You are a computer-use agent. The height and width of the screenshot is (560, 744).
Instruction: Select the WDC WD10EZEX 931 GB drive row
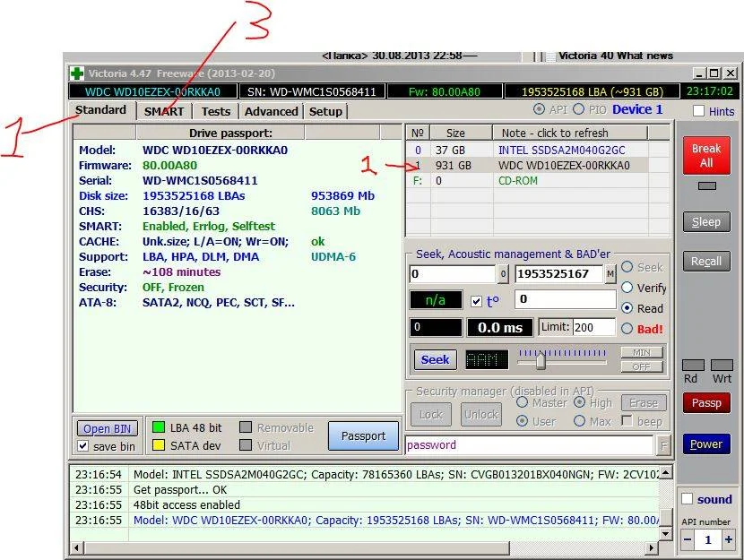click(x=538, y=166)
